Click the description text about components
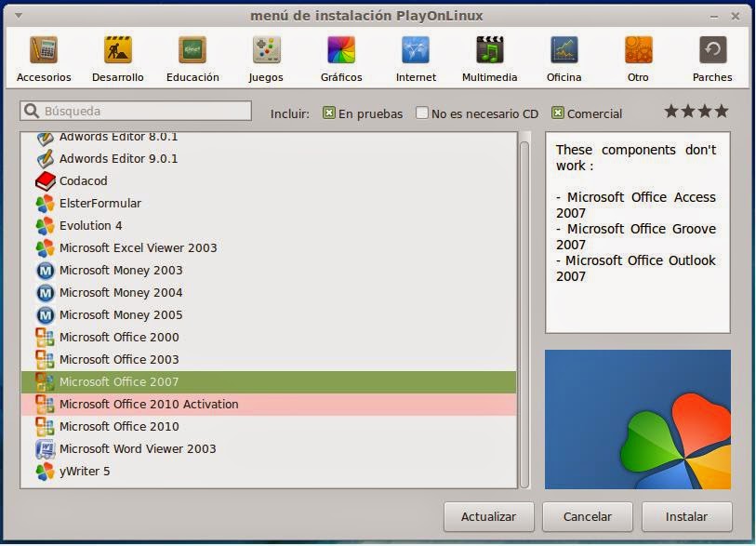 636,213
